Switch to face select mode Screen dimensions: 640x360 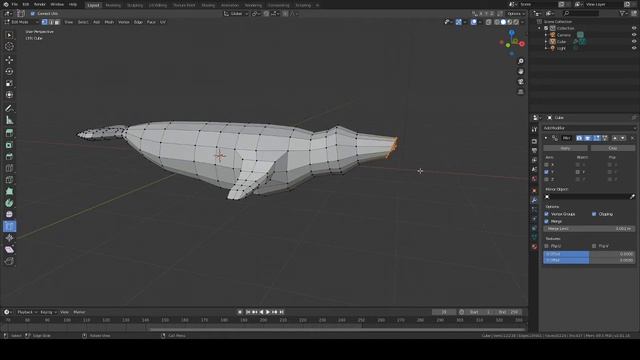tap(57, 22)
